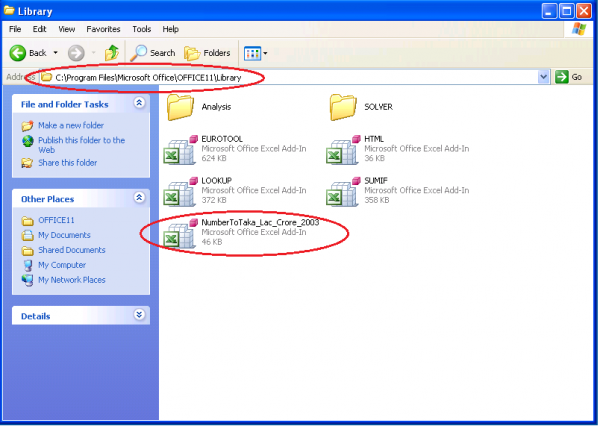
Task: Click the SOLVER folder name
Action: tap(378, 107)
